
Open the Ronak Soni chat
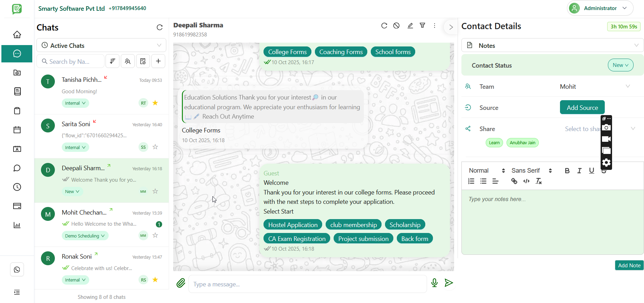102,268
